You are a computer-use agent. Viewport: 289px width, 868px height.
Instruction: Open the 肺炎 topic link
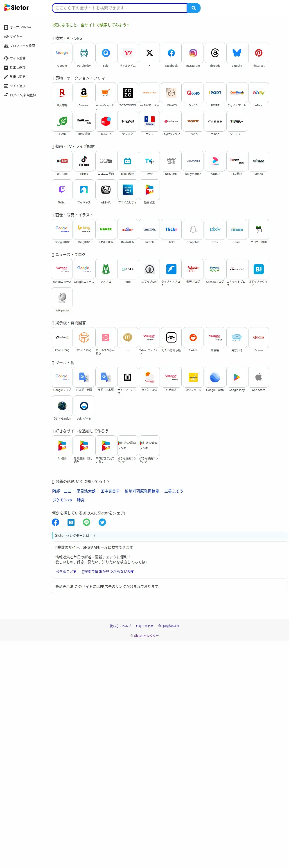[81, 500]
